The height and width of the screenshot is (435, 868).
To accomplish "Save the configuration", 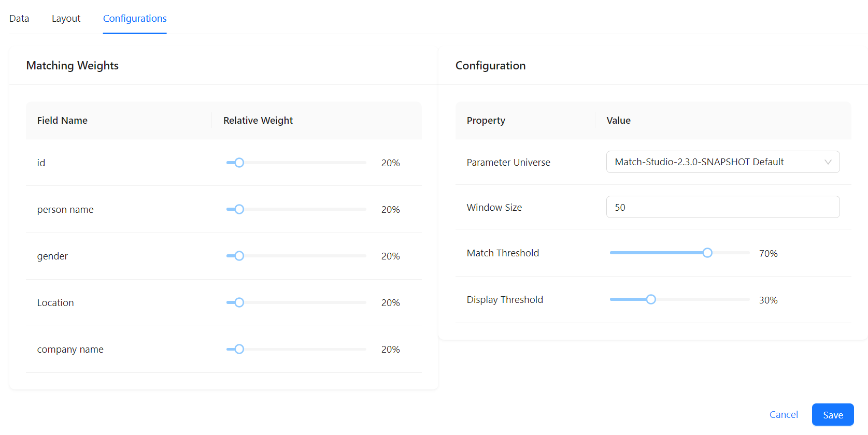I will (x=833, y=415).
